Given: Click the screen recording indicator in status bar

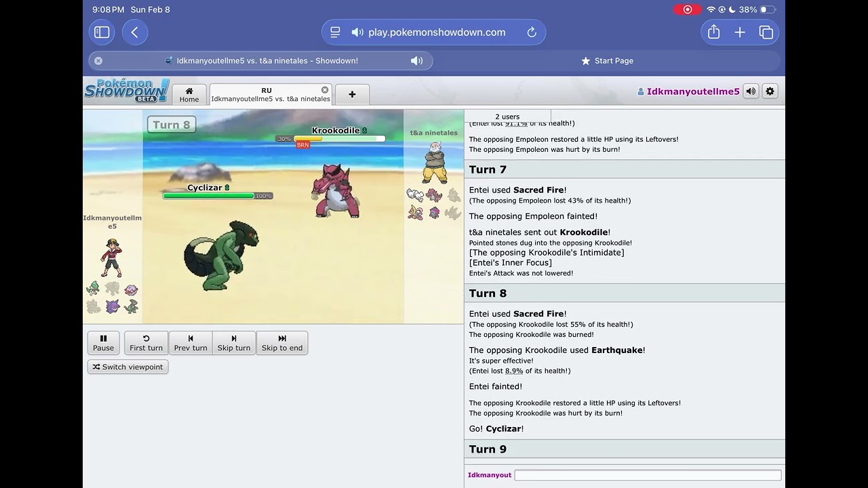Looking at the screenshot, I should (687, 9).
